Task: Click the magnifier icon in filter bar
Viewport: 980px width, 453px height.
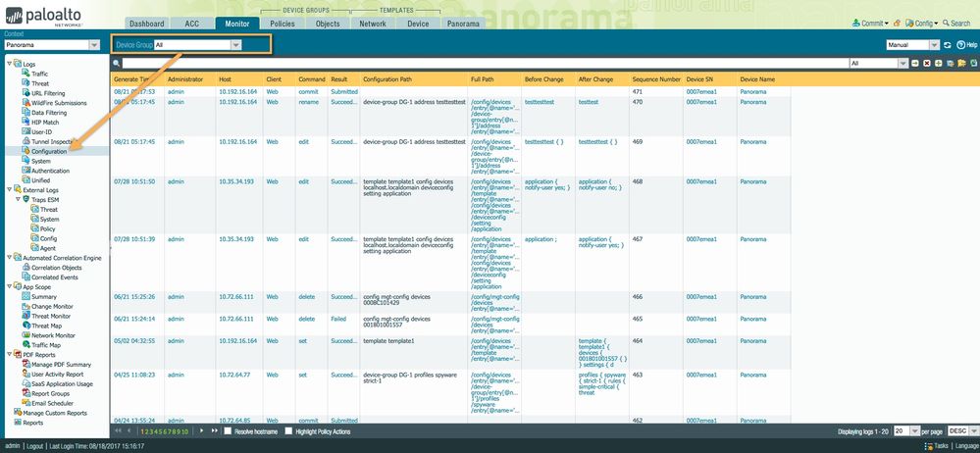Action: pos(117,63)
